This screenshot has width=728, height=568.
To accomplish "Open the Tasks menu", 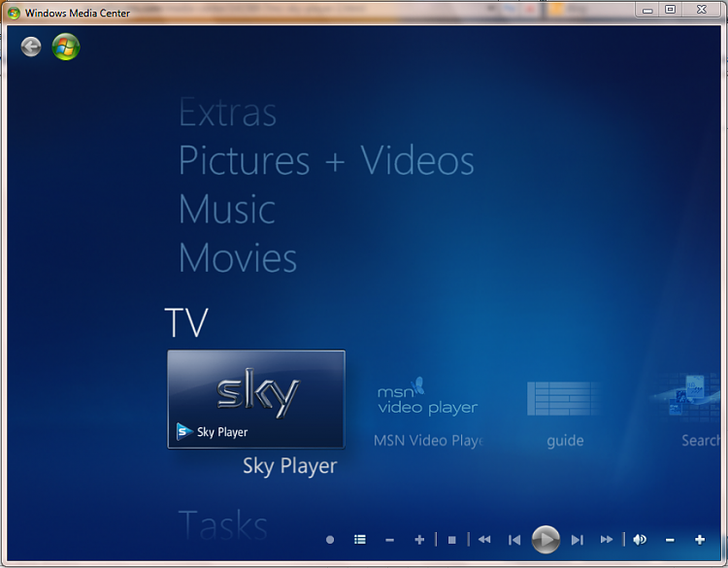I will (x=223, y=525).
